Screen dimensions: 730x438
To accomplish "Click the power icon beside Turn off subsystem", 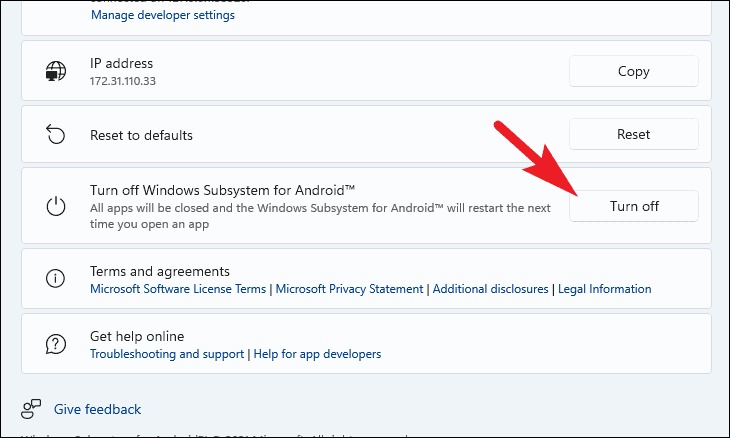I will pos(56,206).
